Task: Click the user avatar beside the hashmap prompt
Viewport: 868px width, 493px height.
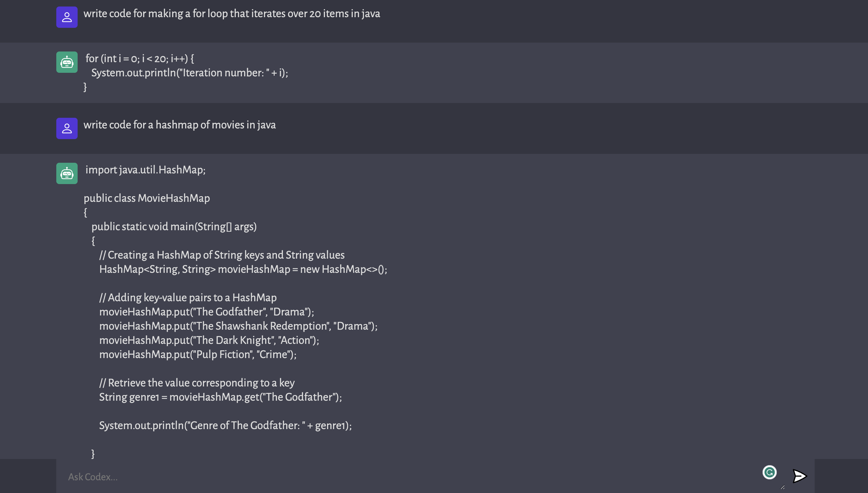Action: pos(67,128)
